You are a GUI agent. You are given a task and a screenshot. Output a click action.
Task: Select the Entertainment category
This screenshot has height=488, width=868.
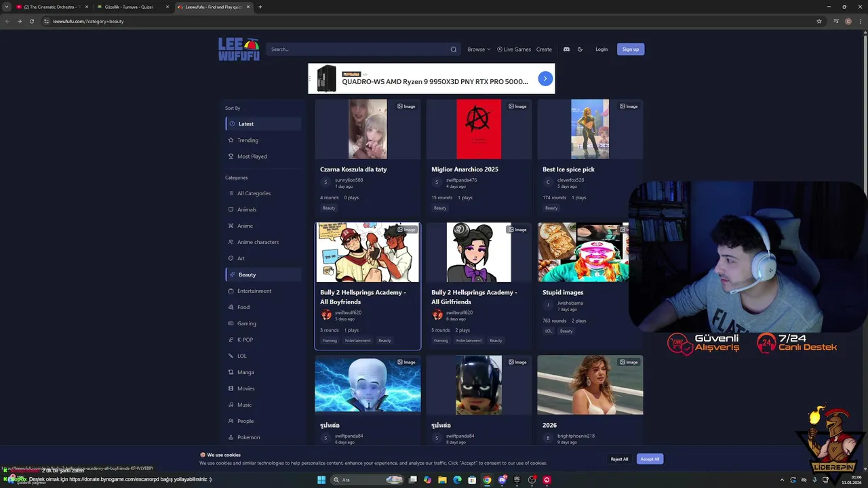264,291
